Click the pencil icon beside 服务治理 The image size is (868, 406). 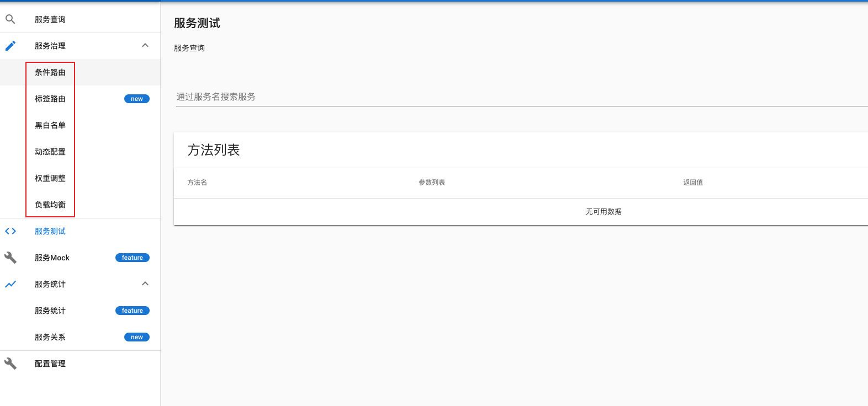coord(10,46)
